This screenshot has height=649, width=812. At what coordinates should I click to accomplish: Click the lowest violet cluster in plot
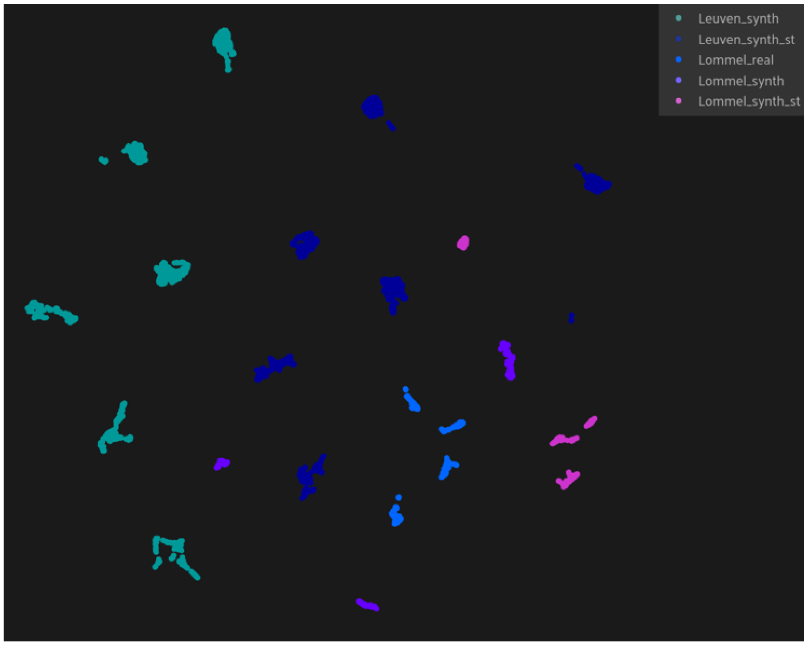tap(368, 605)
